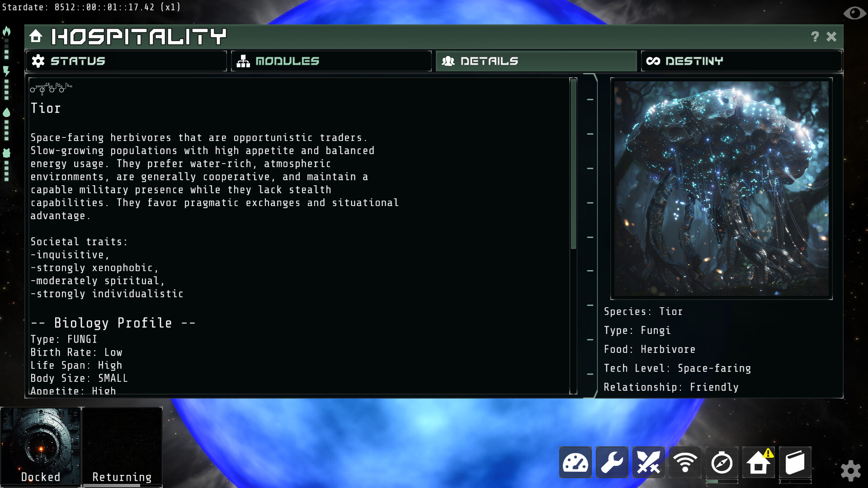Viewport: 868px width, 488px height.
Task: Click the flame resource icon on sidebar
Action: point(6,32)
